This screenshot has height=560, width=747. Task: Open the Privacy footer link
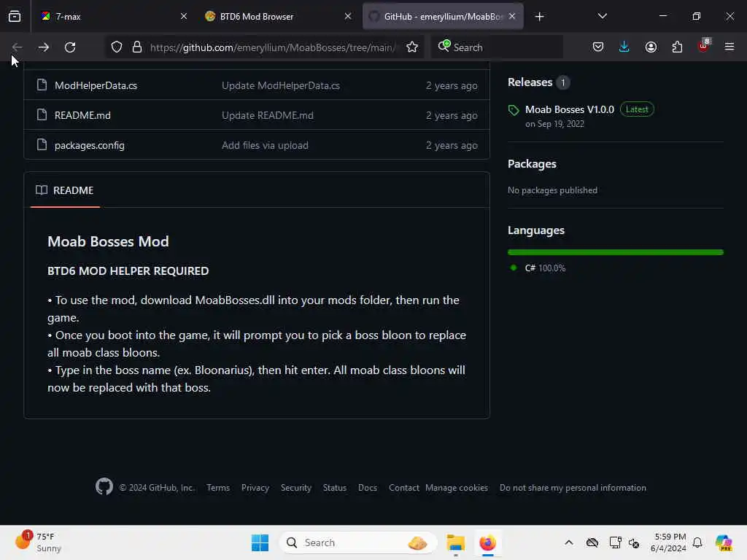255,488
